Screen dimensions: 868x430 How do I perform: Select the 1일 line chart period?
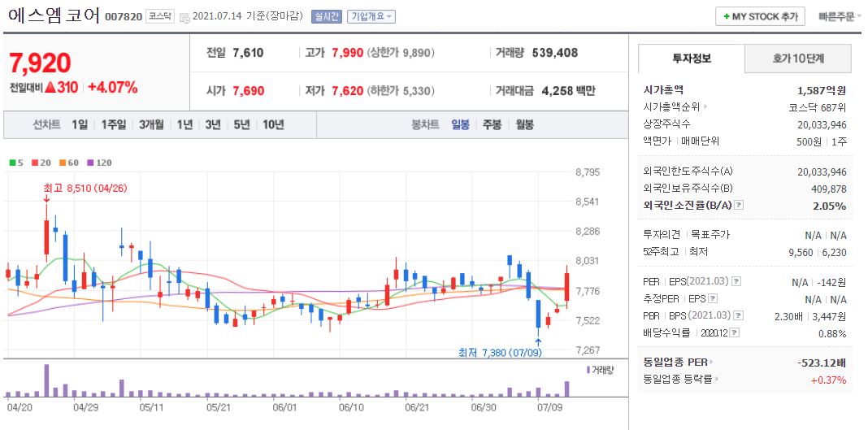(x=79, y=124)
